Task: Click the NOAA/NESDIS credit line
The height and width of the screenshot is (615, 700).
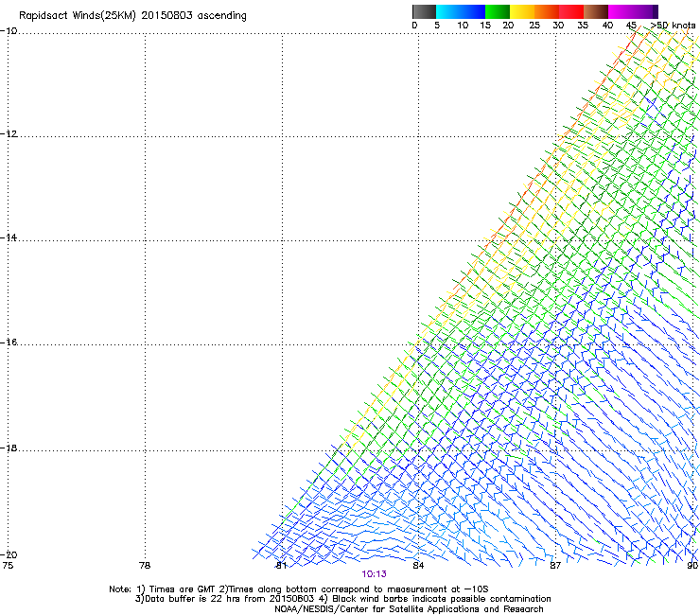Action: coord(409,609)
